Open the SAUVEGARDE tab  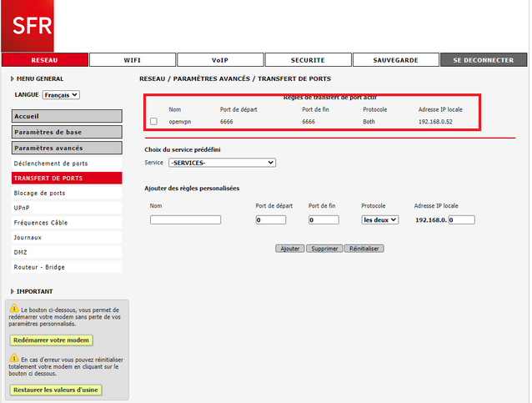coord(394,60)
